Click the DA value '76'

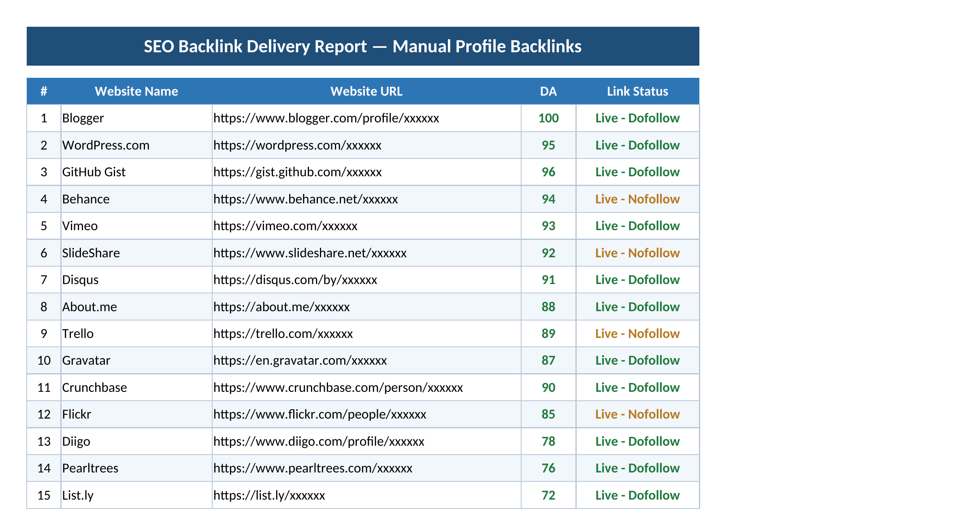click(548, 468)
